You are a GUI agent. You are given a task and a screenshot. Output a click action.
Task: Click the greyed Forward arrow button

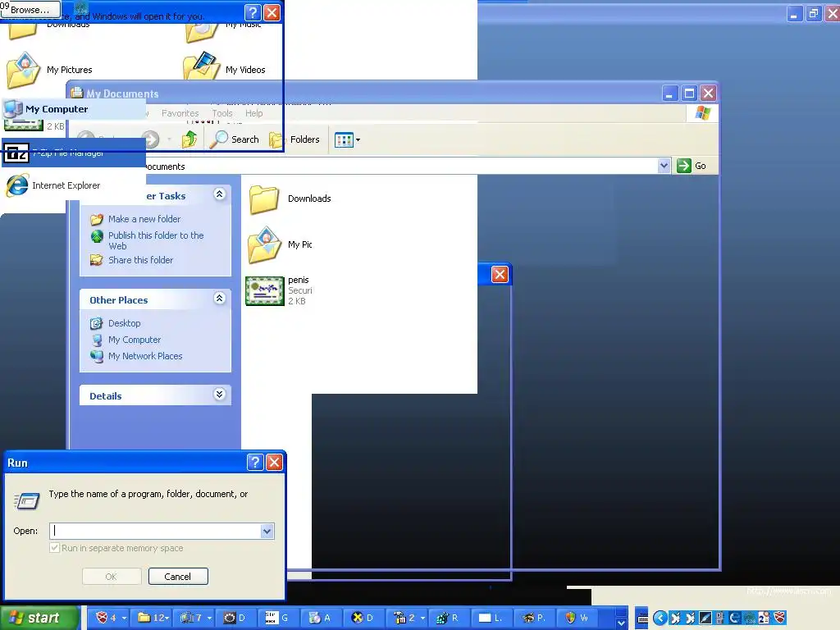pos(151,139)
